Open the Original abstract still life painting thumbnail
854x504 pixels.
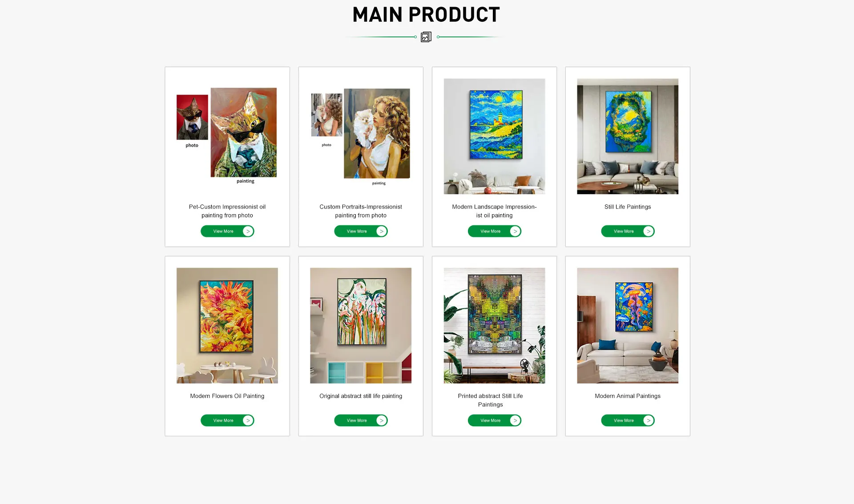(360, 325)
